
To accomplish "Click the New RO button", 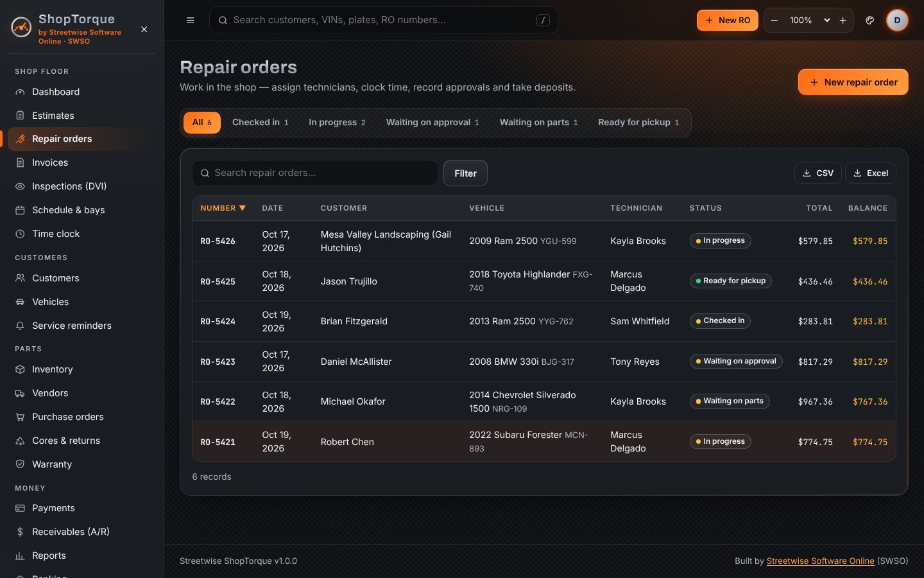I will [728, 20].
